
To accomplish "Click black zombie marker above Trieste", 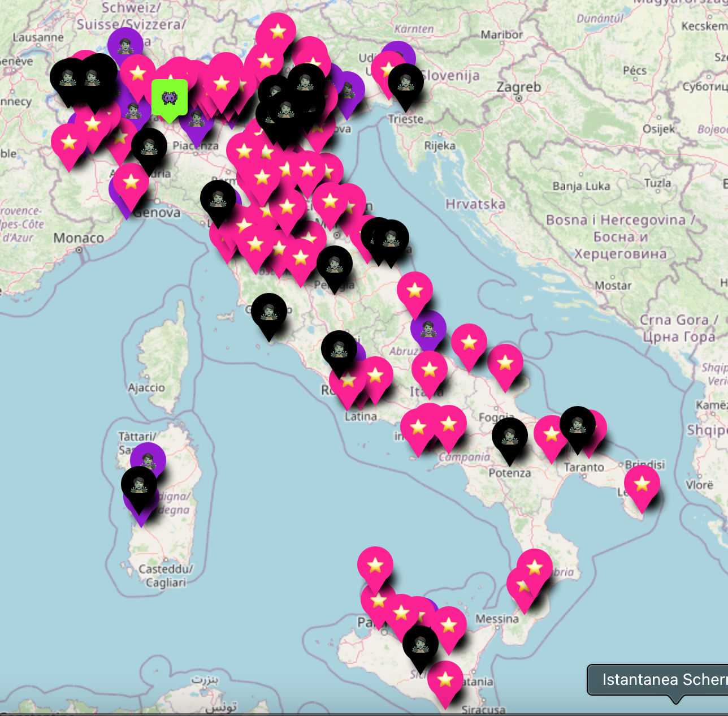I will pos(405,83).
